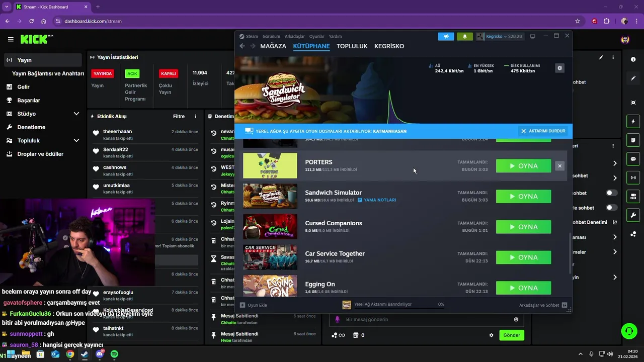The height and width of the screenshot is (362, 644).
Task: Open Arkadaşlar ve Sohbet in Steam
Action: 543,305
